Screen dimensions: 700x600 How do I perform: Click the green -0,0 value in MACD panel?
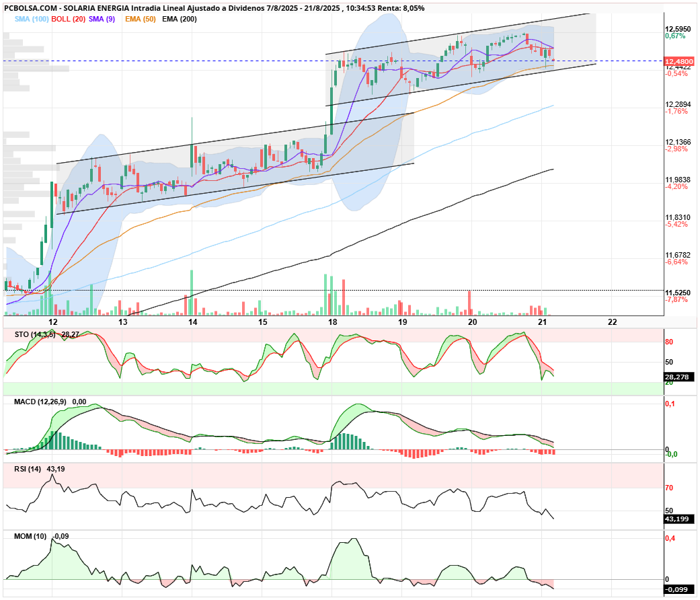point(672,455)
